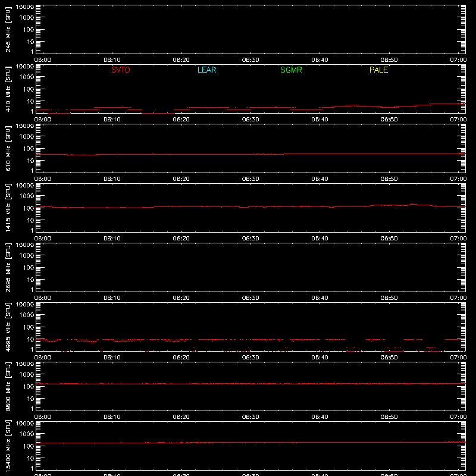Select the 2695 MHz [SFU] axis title
The width and height of the screenshot is (476, 476).
pyautogui.click(x=8, y=267)
